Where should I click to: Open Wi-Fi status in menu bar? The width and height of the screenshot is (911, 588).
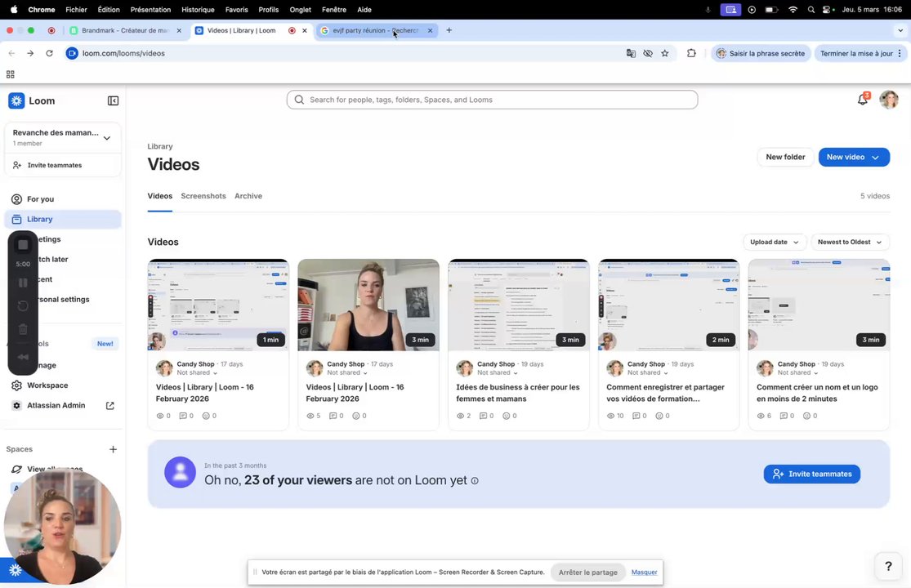(x=793, y=10)
